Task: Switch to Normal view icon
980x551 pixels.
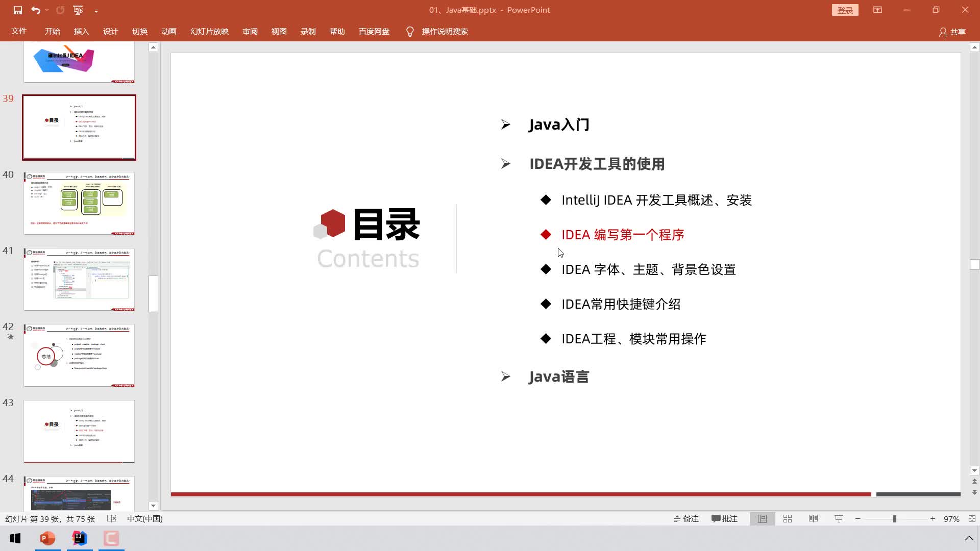Action: pyautogui.click(x=762, y=519)
